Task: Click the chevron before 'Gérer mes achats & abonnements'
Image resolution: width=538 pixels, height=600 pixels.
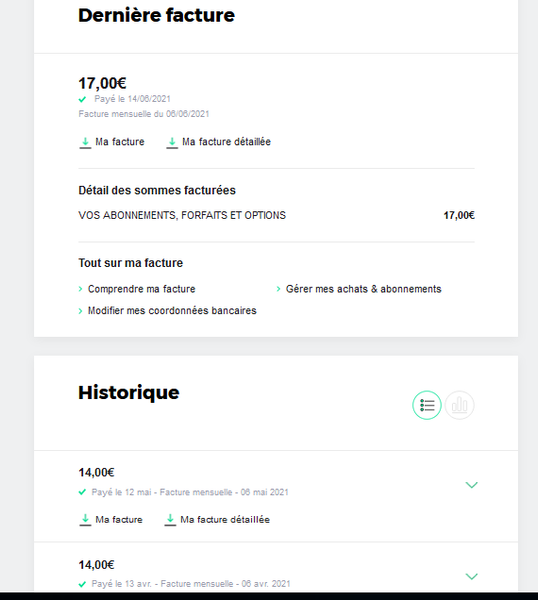Action: (x=279, y=289)
